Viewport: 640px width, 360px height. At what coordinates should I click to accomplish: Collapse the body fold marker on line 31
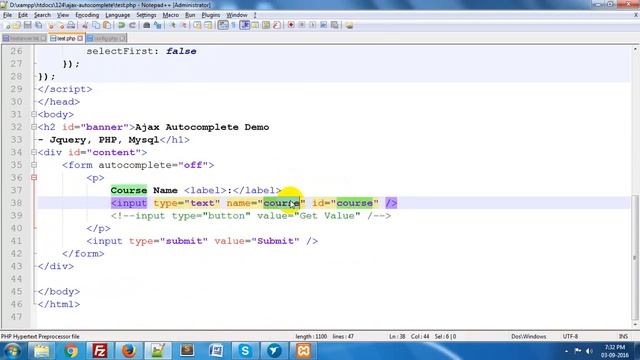(x=34, y=114)
